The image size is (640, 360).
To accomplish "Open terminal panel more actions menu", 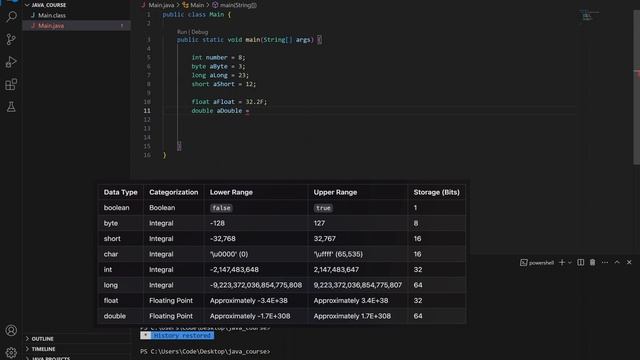I will pyautogui.click(x=604, y=262).
